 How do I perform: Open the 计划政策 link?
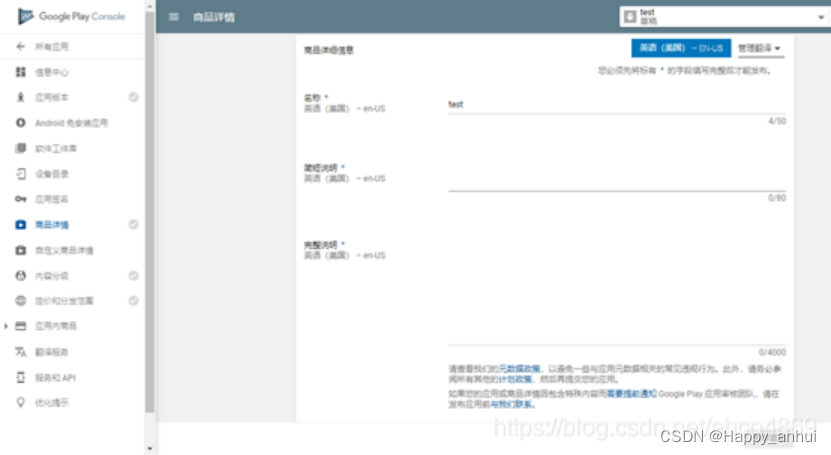516,379
